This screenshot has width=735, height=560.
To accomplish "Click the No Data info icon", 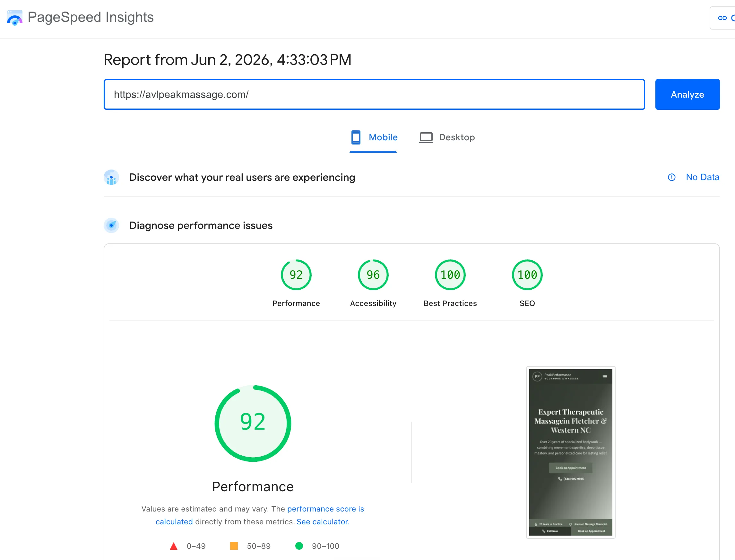I will pyautogui.click(x=672, y=177).
